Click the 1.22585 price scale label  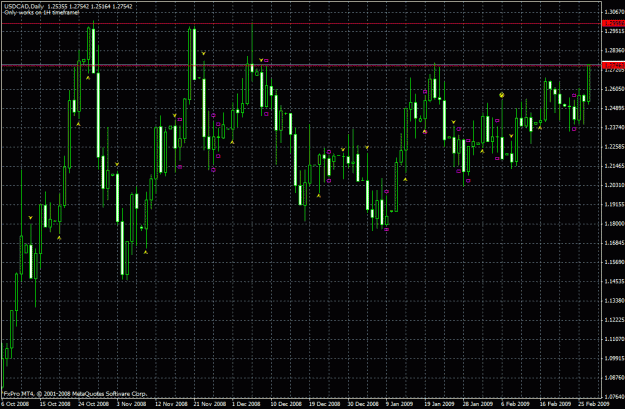tap(614, 147)
